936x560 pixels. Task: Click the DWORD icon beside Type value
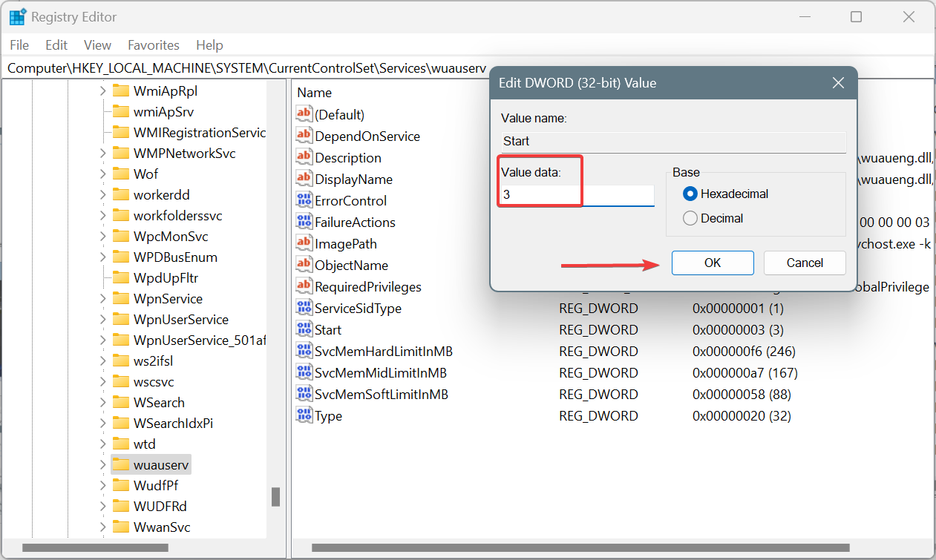point(304,415)
